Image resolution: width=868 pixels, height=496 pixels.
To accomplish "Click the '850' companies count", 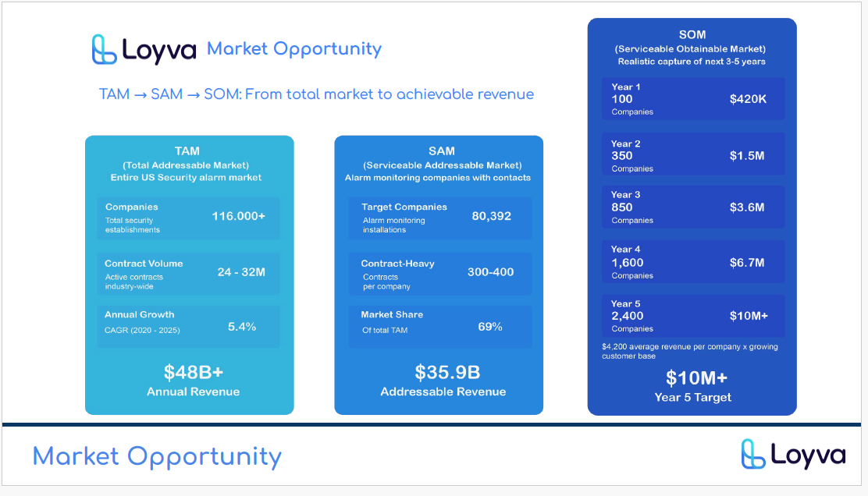I will tap(621, 207).
